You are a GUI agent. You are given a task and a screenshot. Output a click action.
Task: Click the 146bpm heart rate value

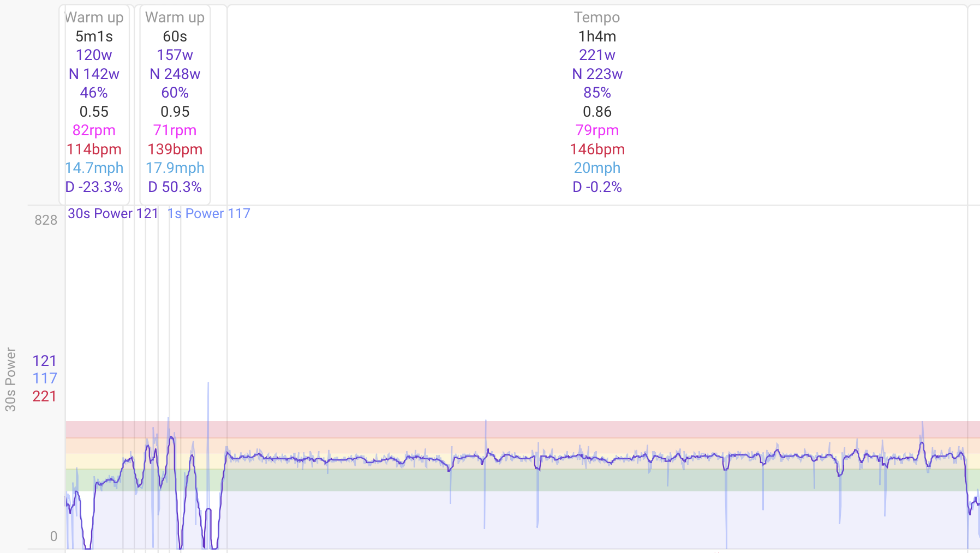[597, 149]
